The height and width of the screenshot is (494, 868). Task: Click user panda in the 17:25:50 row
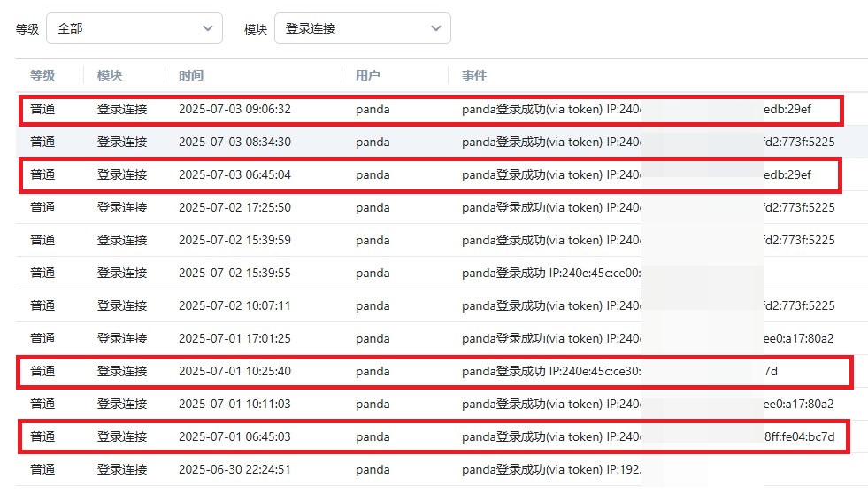(373, 208)
